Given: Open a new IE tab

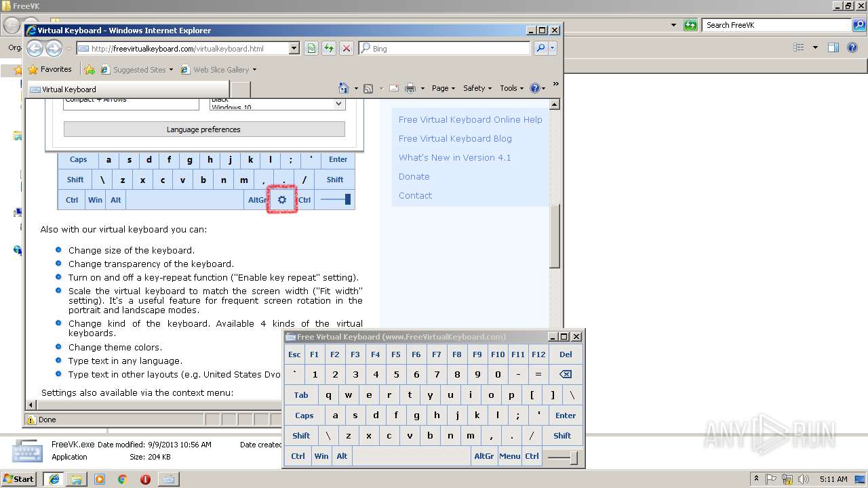Looking at the screenshot, I should [241, 89].
